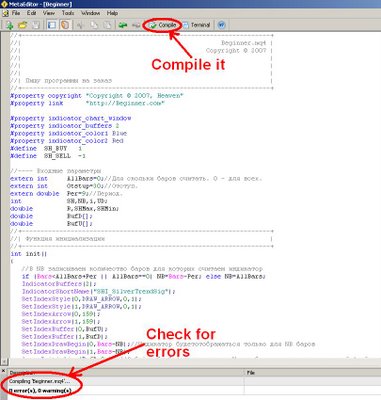Open the View menu
Viewport: 381px width, 400px height.
(x=49, y=13)
